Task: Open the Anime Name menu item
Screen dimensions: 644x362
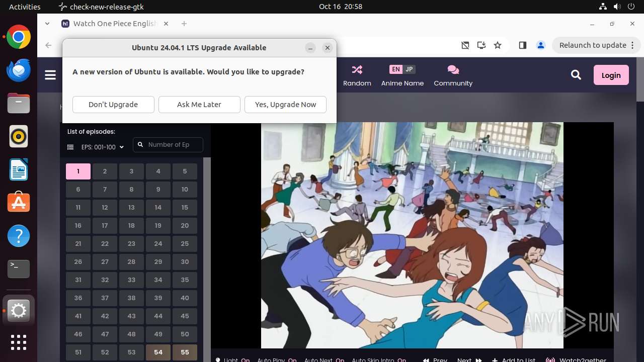Action: click(403, 83)
